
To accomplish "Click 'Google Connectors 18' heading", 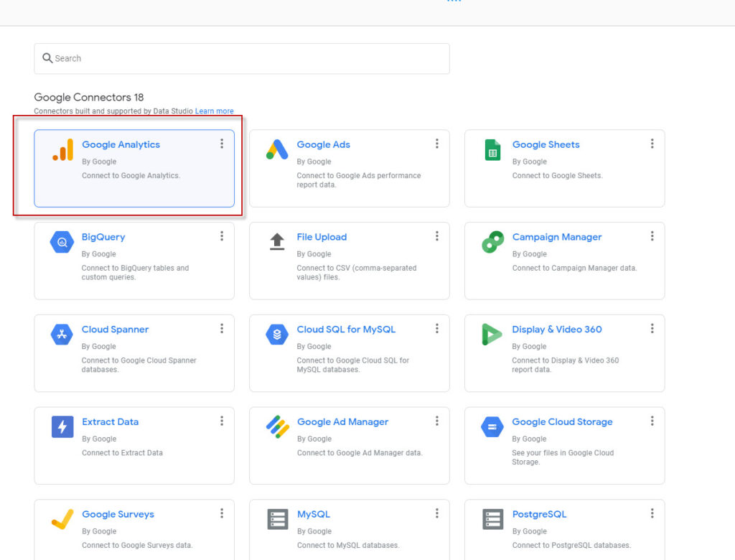I will click(x=88, y=97).
